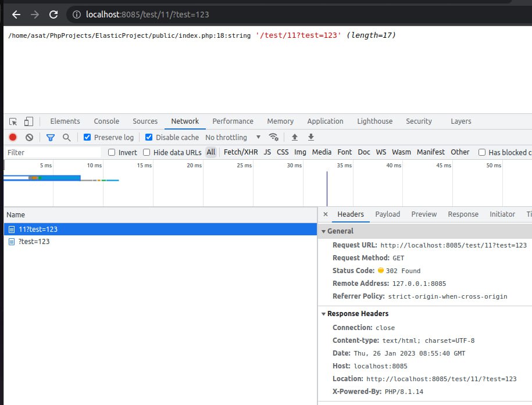
Task: Stop recording network log red button
Action: tap(13, 137)
